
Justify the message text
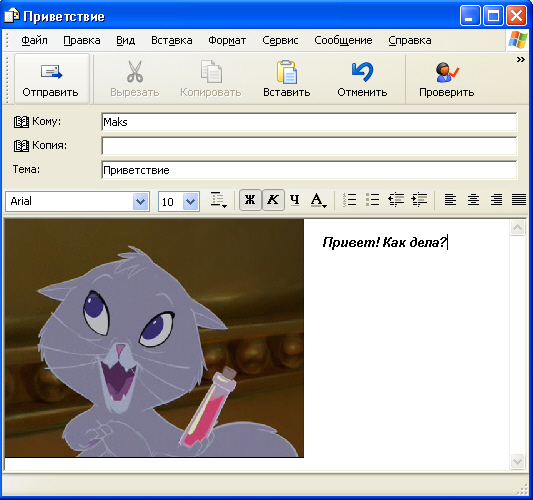pos(519,200)
